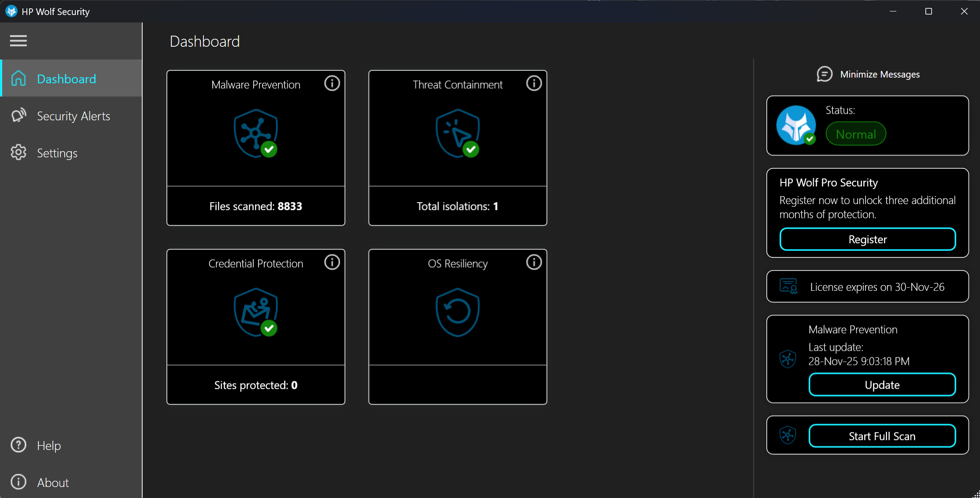This screenshot has width=980, height=498.
Task: Click the Credential Protection shield icon
Action: 256,312
